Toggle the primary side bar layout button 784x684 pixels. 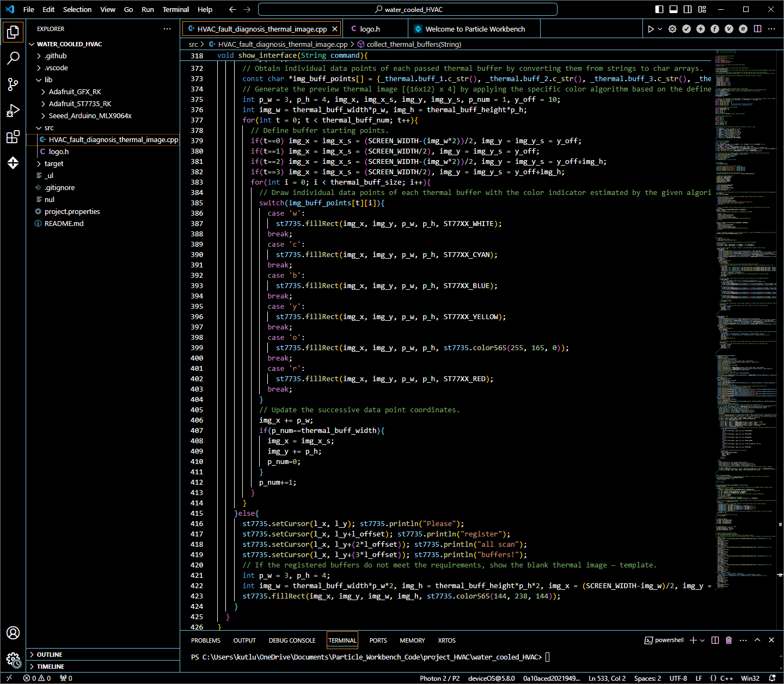click(x=659, y=9)
